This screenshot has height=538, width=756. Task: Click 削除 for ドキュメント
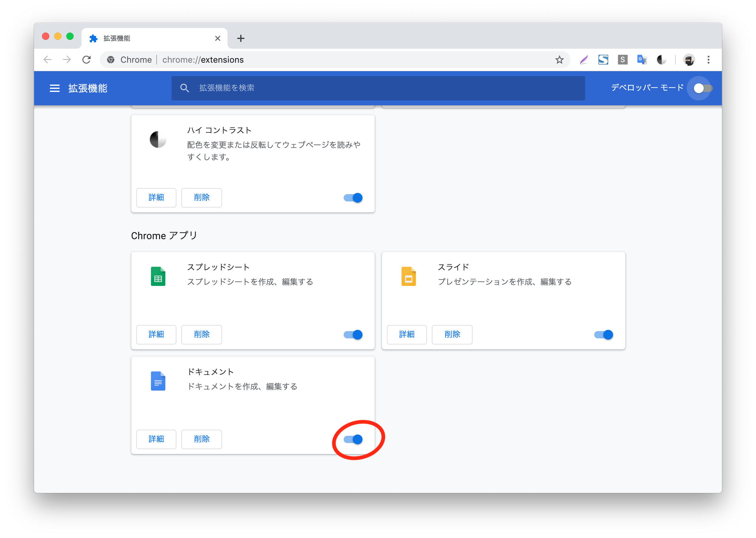[202, 439]
